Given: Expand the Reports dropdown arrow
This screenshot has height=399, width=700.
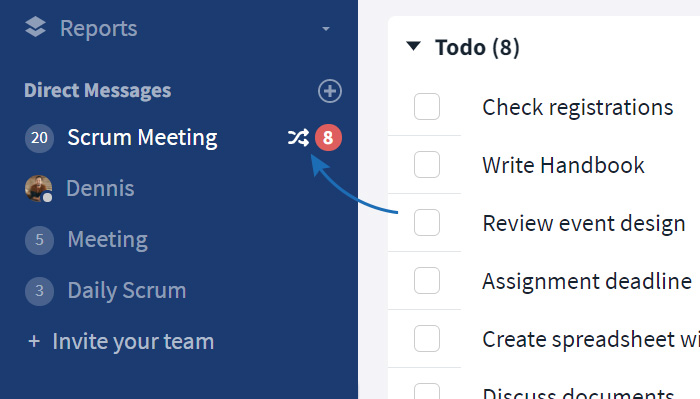Looking at the screenshot, I should (x=326, y=29).
